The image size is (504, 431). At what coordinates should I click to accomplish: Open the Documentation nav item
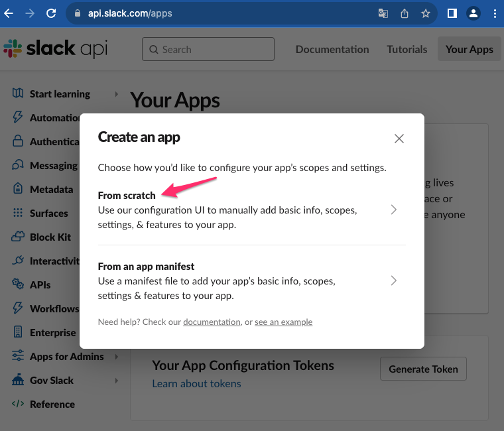point(332,49)
